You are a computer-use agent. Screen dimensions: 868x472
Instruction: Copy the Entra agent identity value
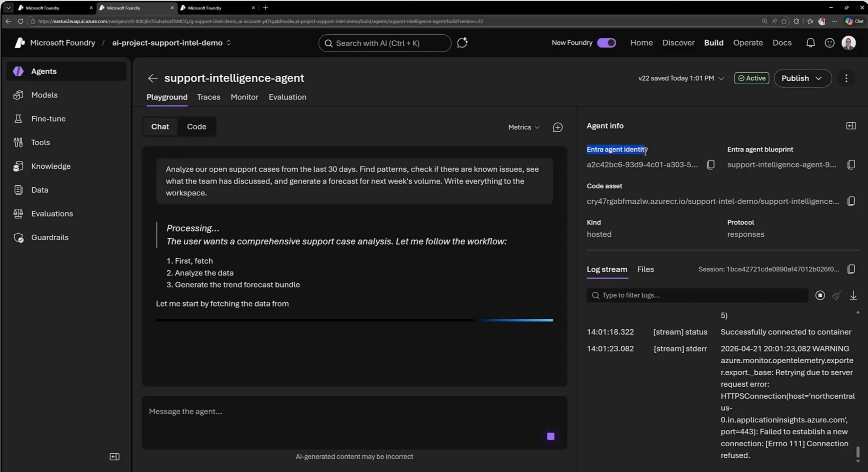[x=710, y=165]
